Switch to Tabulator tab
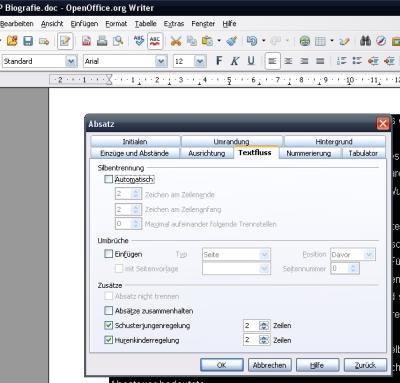400x383 pixels. [363, 153]
